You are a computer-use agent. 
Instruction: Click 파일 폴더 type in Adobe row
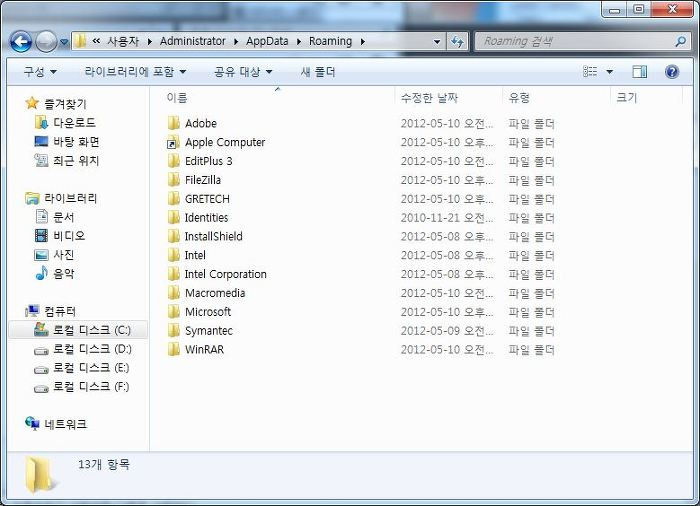coord(531,123)
